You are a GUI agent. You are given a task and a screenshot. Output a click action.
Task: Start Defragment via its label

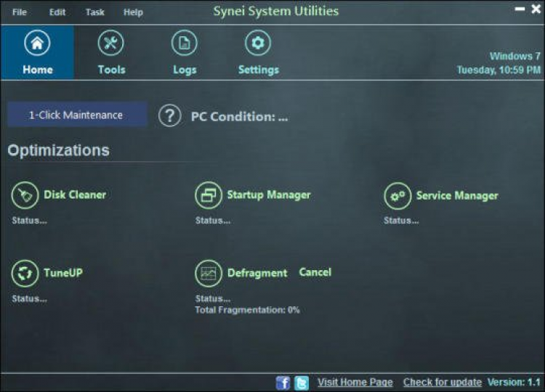(x=257, y=273)
